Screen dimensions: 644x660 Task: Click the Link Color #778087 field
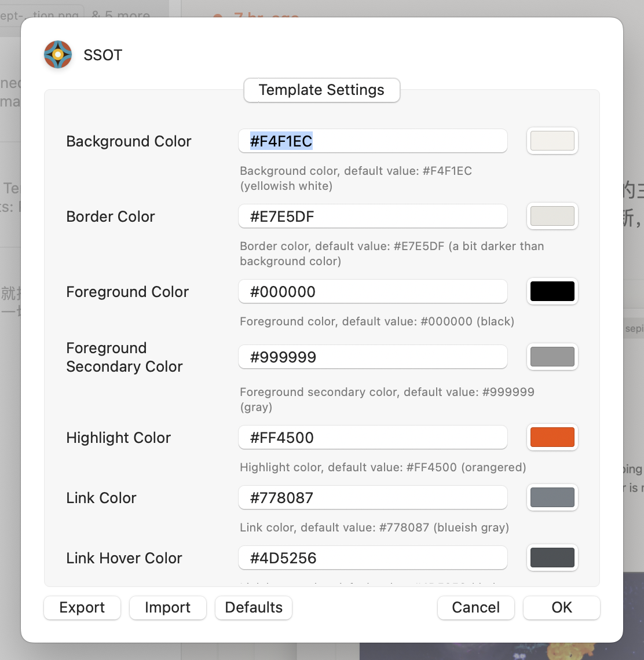click(x=372, y=497)
